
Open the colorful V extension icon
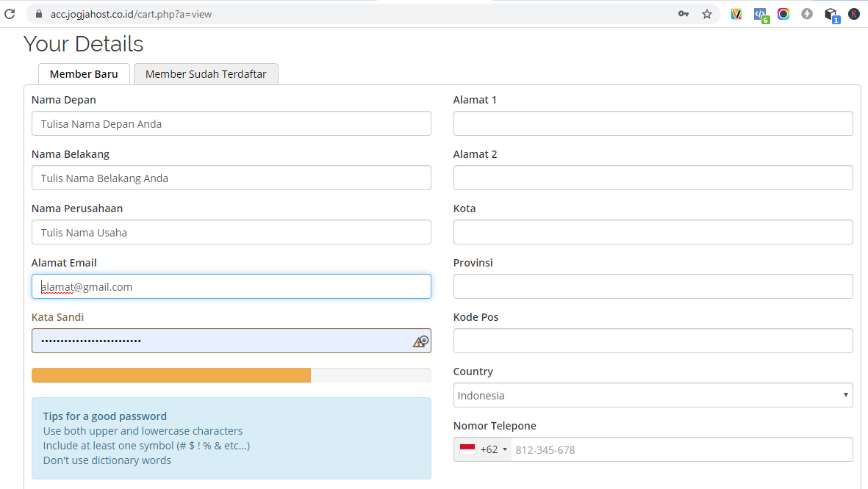(736, 14)
